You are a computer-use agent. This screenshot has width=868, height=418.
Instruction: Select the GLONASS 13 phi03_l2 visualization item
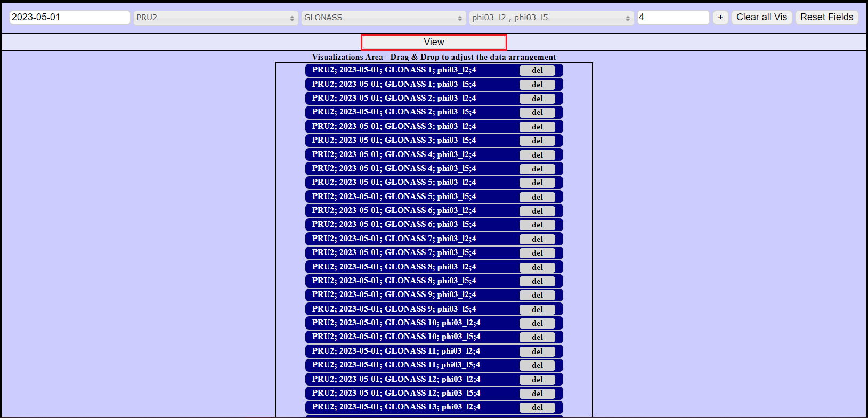(396, 407)
